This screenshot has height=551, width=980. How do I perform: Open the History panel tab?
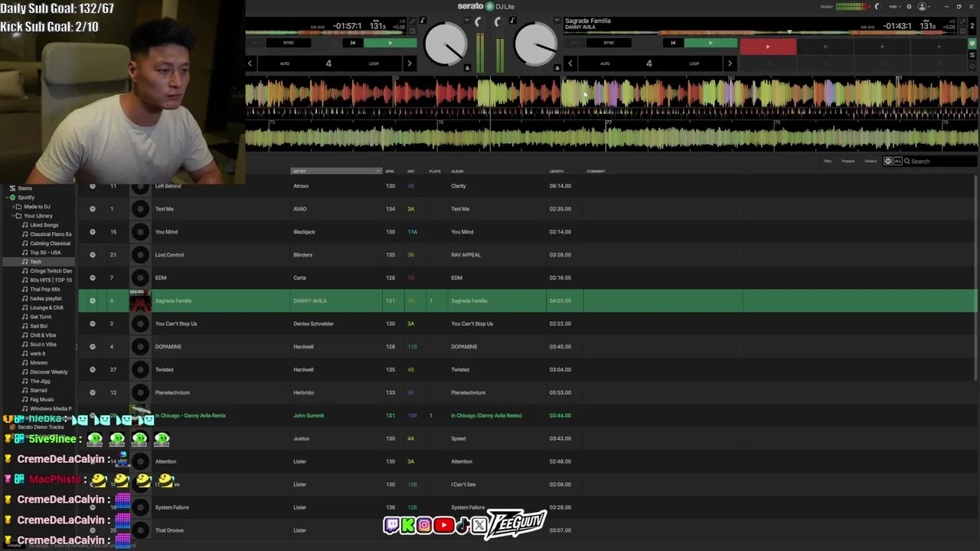pos(871,161)
